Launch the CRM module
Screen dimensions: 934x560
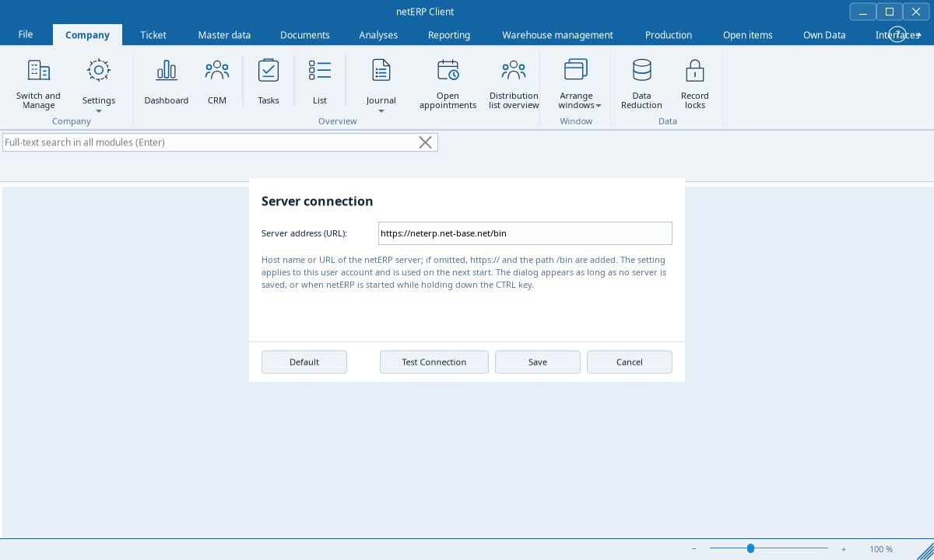217,82
